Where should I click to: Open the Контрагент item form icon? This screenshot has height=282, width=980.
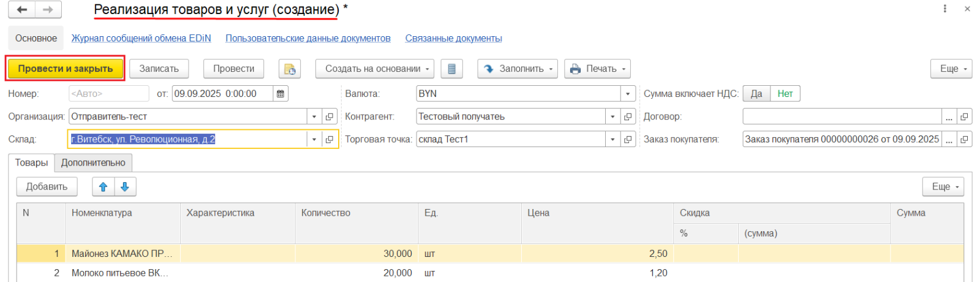coord(628,116)
